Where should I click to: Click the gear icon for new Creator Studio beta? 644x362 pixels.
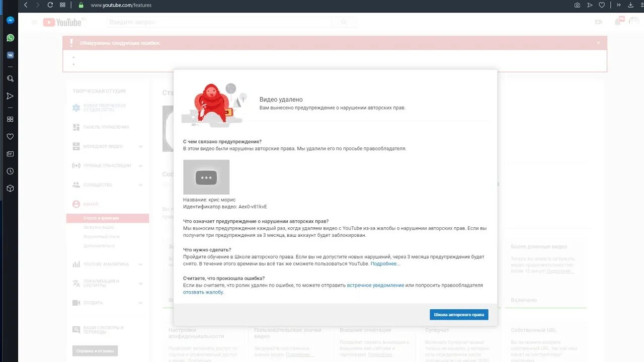(76, 108)
